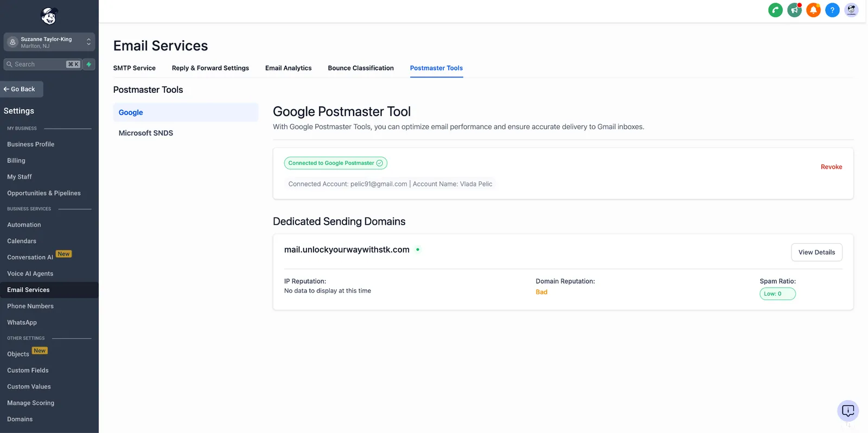868x433 pixels.
Task: Click the blue help question mark icon
Action: point(832,10)
